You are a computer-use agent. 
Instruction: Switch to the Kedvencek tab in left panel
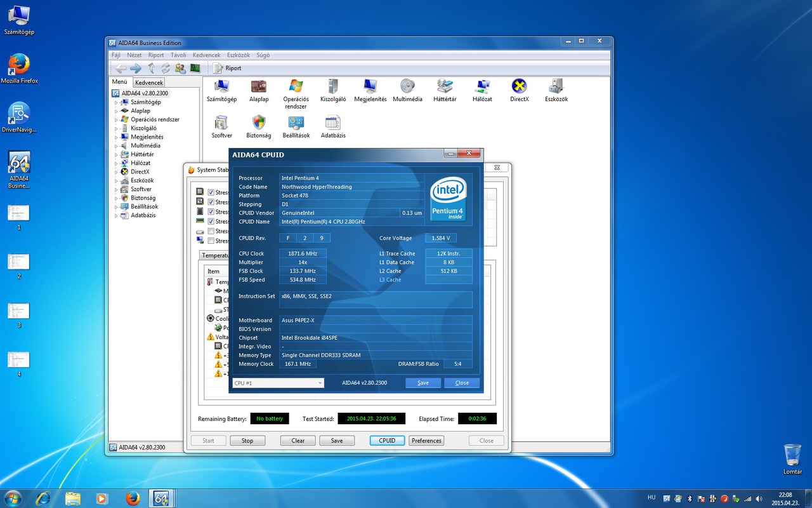(149, 83)
